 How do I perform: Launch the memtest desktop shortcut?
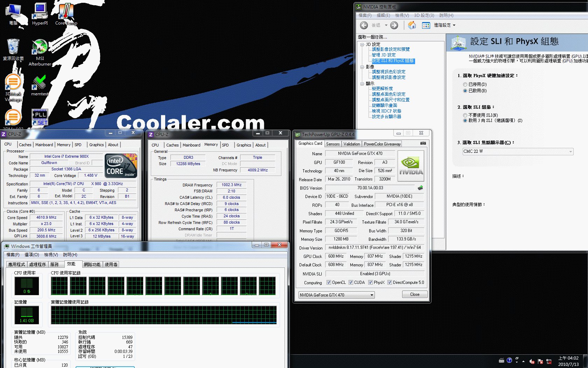pyautogui.click(x=40, y=86)
